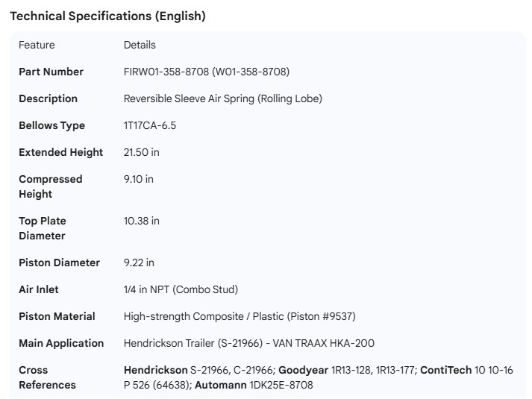Image resolution: width=532 pixels, height=399 pixels.
Task: Click the Automann 1DK25E-8708 cross reference
Action: tap(254, 385)
